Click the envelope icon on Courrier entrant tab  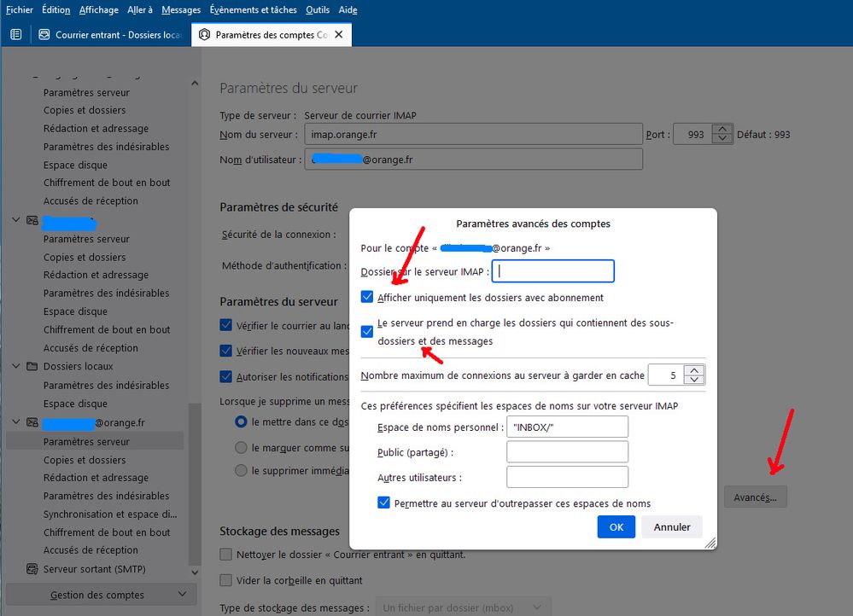point(44,35)
